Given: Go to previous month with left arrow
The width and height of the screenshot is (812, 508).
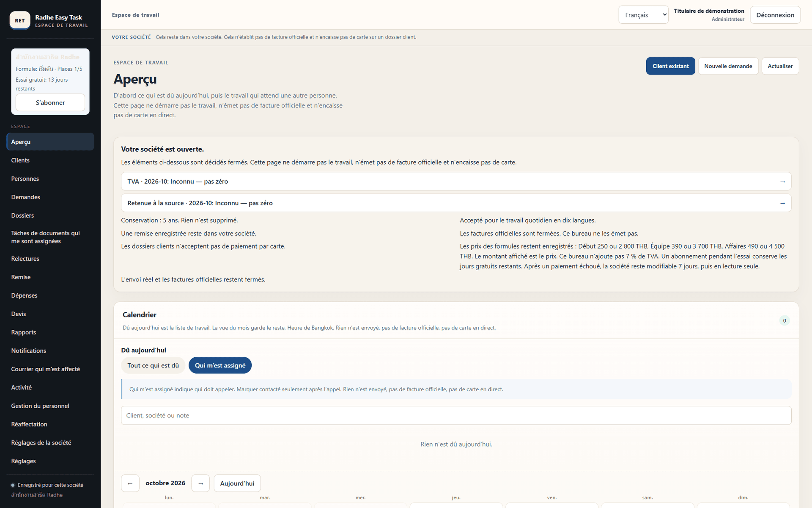Looking at the screenshot, I should tap(130, 483).
